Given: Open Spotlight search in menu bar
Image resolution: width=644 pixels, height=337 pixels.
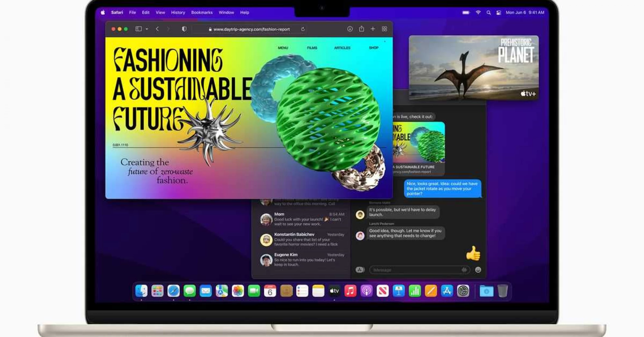Looking at the screenshot, I should coord(488,13).
